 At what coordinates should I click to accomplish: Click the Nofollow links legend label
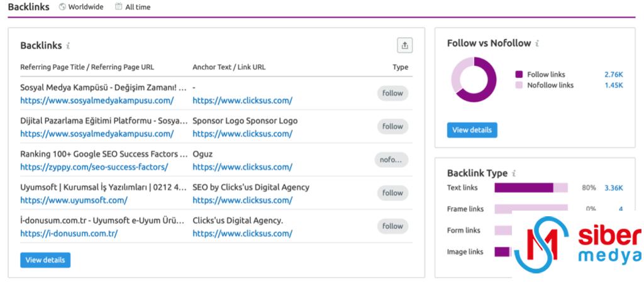550,85
